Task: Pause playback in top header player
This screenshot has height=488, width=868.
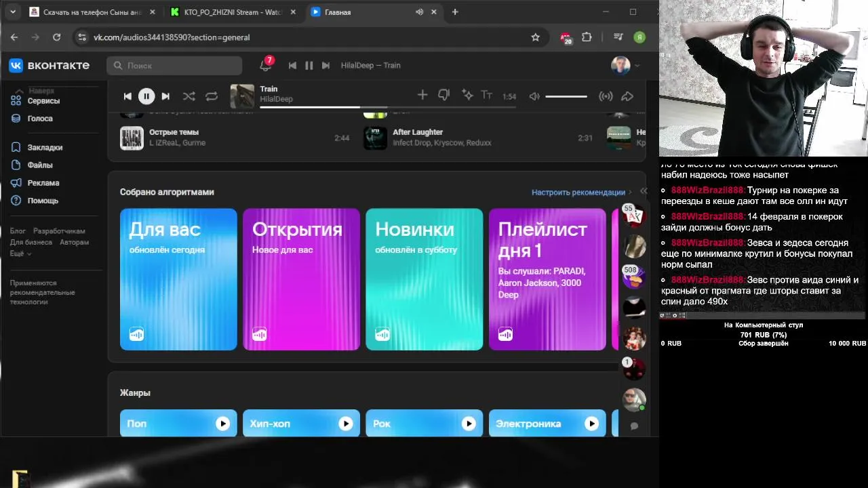Action: [309, 66]
